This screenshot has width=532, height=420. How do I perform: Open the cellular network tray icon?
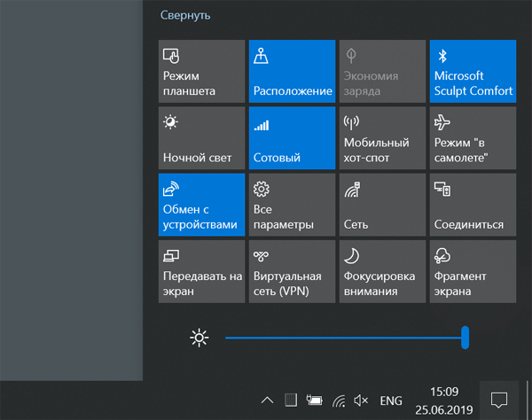click(x=339, y=401)
